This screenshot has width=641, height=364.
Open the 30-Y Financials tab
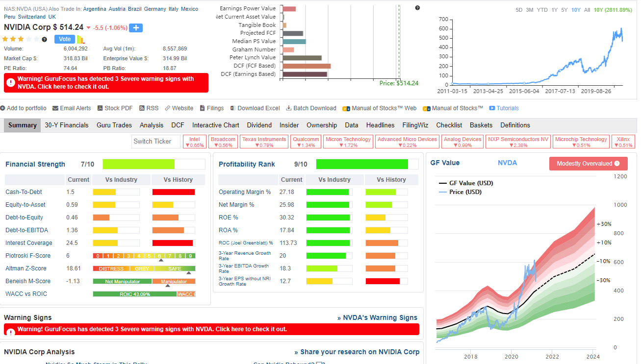point(67,125)
